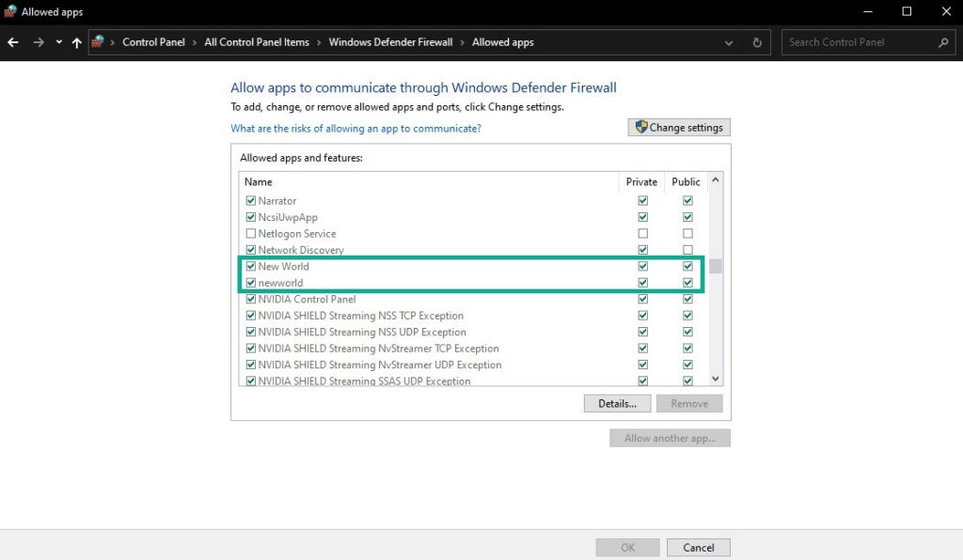Close the Allowed apps window
This screenshot has width=963, height=560.
point(946,11)
